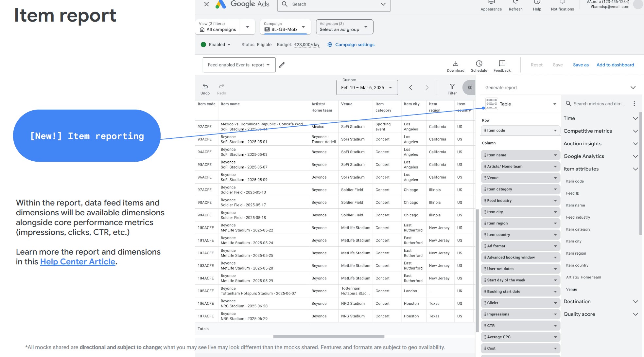Image resolution: width=644 pixels, height=357 pixels.
Task: Click the search magnifier in the metrics panel
Action: pyautogui.click(x=568, y=104)
